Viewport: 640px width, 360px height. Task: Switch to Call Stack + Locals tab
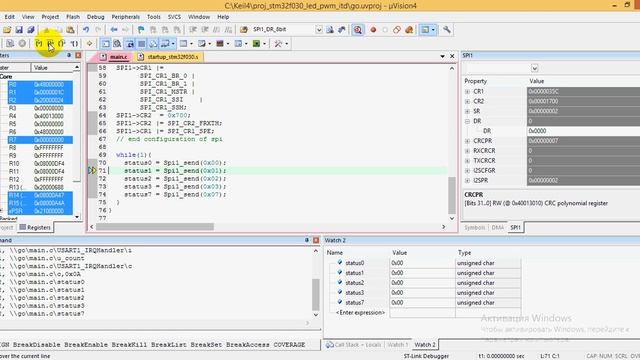pos(353,345)
